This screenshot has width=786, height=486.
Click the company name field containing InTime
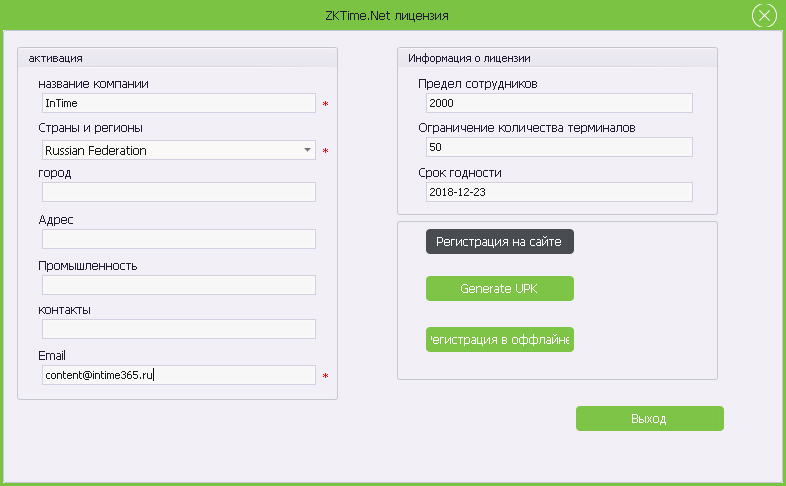(x=179, y=103)
